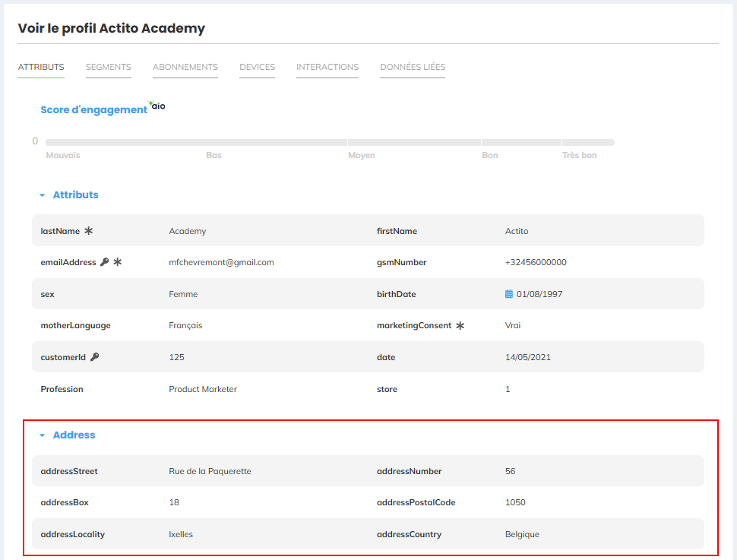Switch to the SEGMENTS tab
Viewport: 737px width, 560px height.
pos(109,67)
